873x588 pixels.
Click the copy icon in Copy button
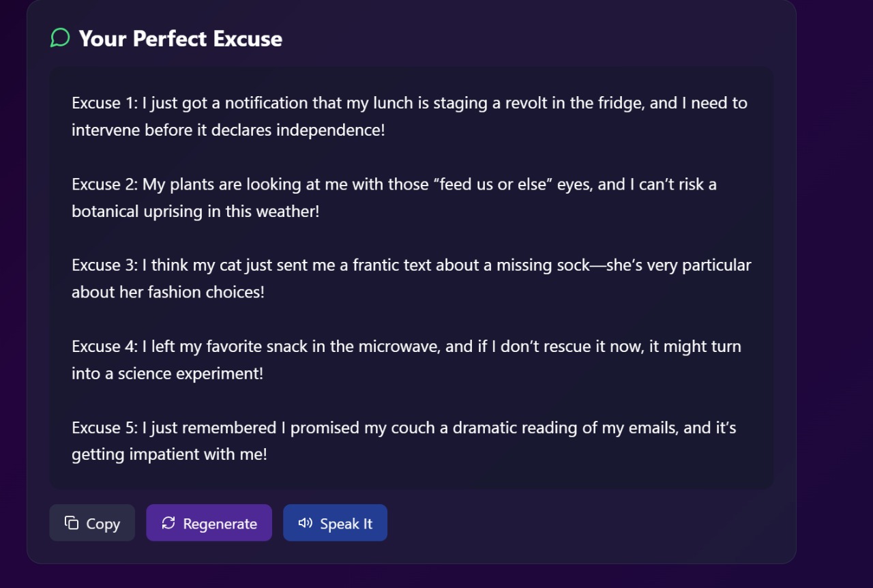pos(72,523)
